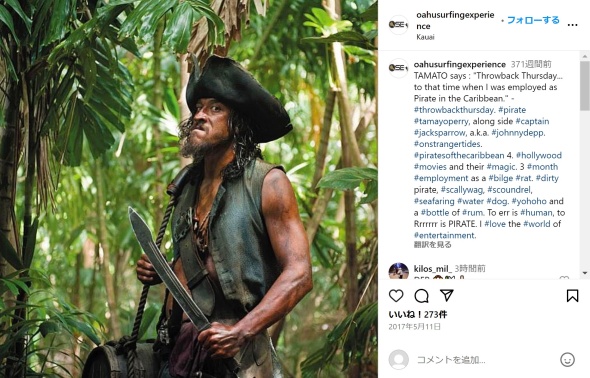View the 273 likes list
590x378 pixels.
pyautogui.click(x=418, y=314)
